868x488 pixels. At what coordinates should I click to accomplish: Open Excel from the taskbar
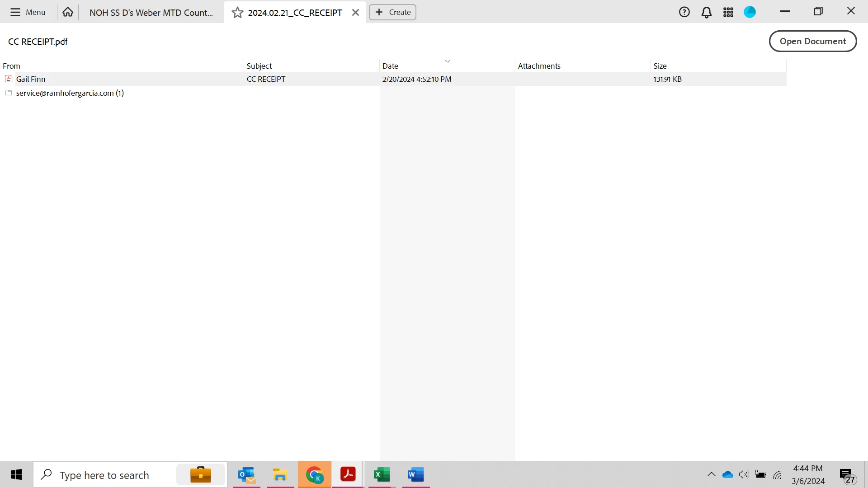pos(382,475)
